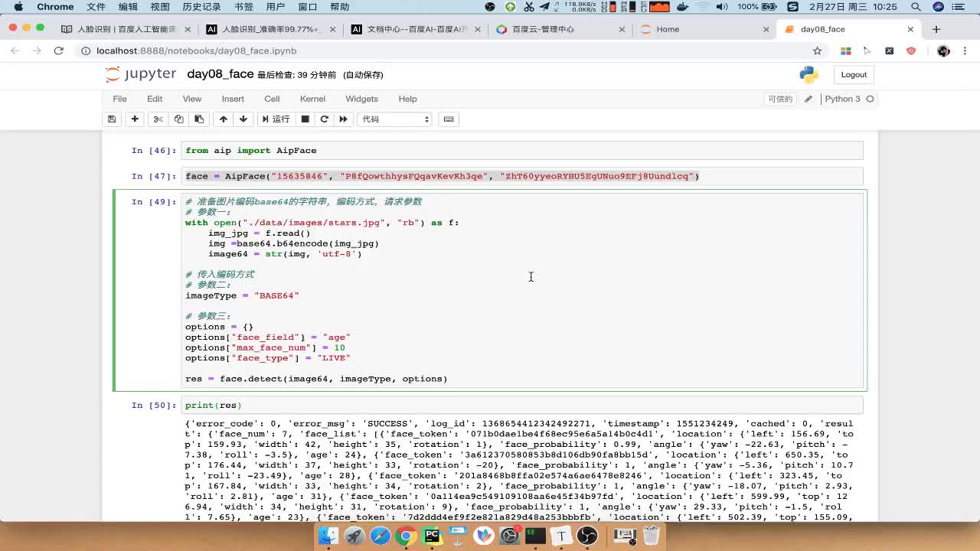This screenshot has height=551, width=980.
Task: Reload the page in Chrome
Action: point(58,51)
